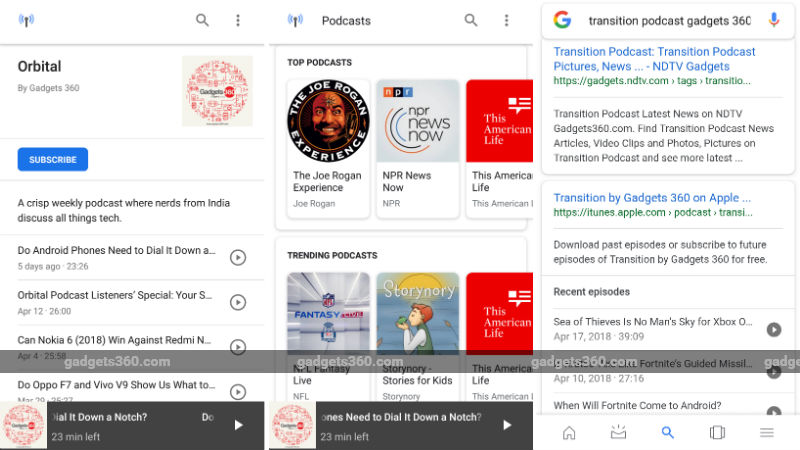Resume playback in Orbital screen mini player

click(238, 425)
